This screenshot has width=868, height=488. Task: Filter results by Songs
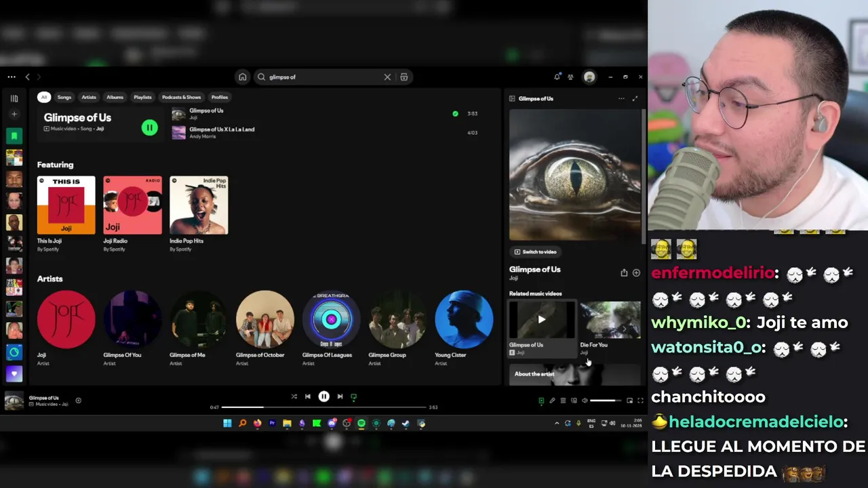64,97
